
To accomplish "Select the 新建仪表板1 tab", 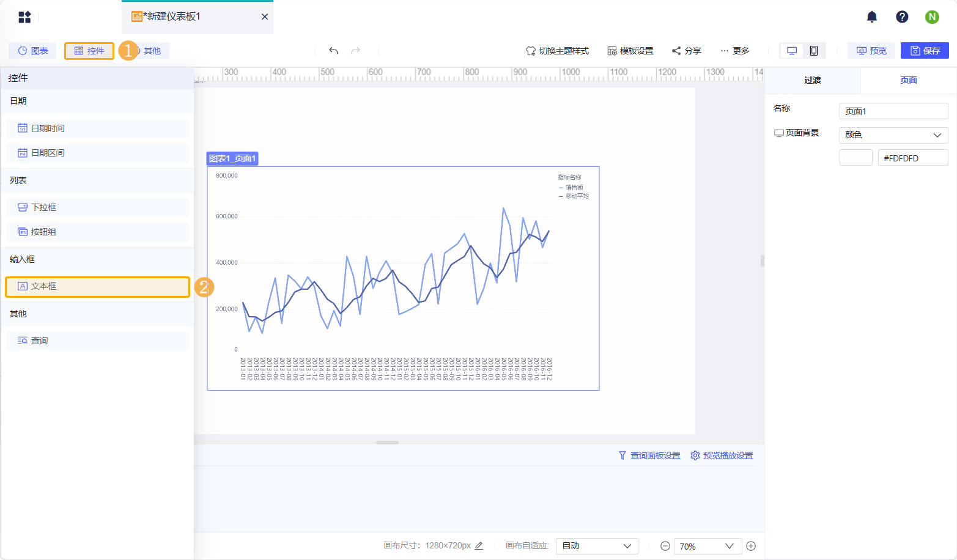I will [x=197, y=17].
